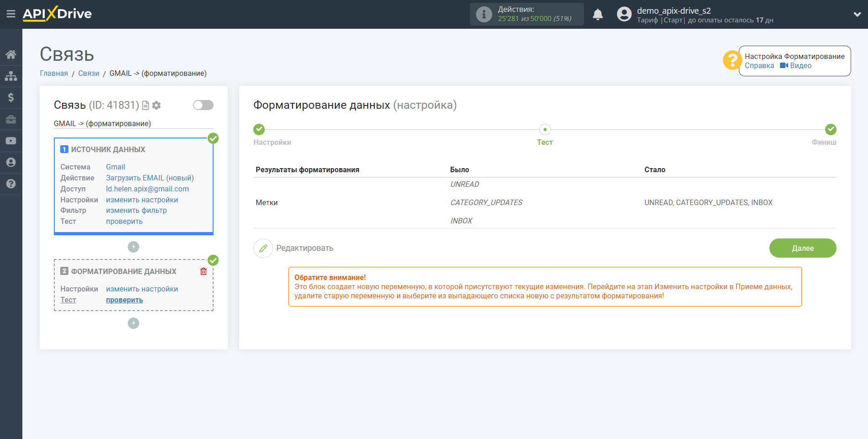Toggle the connection on/off switch
The image size is (868, 439).
[x=203, y=105]
